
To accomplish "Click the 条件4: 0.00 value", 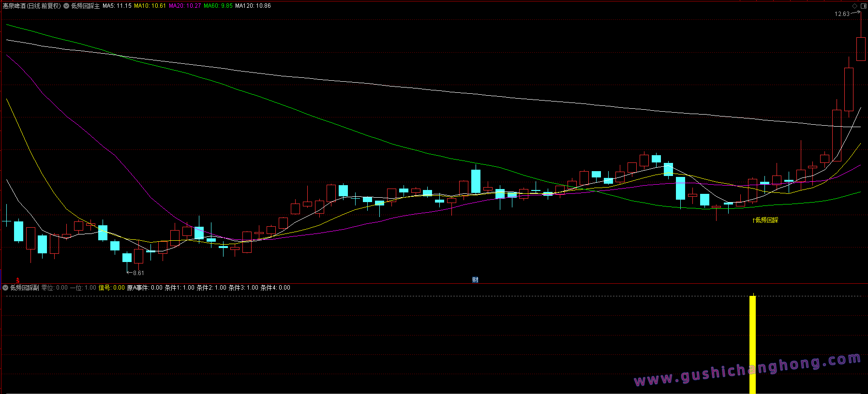I will coord(275,288).
